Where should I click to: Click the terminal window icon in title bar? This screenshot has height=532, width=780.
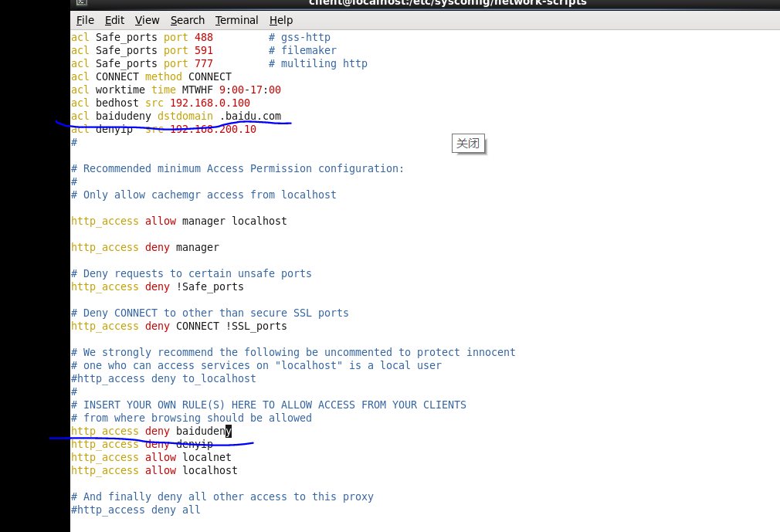tap(82, 2)
